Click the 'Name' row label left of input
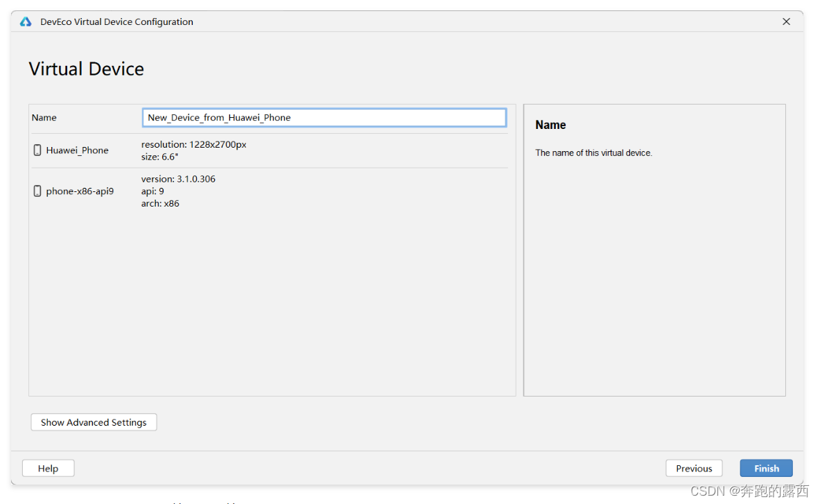Viewport: 820px width, 504px height. click(x=44, y=118)
